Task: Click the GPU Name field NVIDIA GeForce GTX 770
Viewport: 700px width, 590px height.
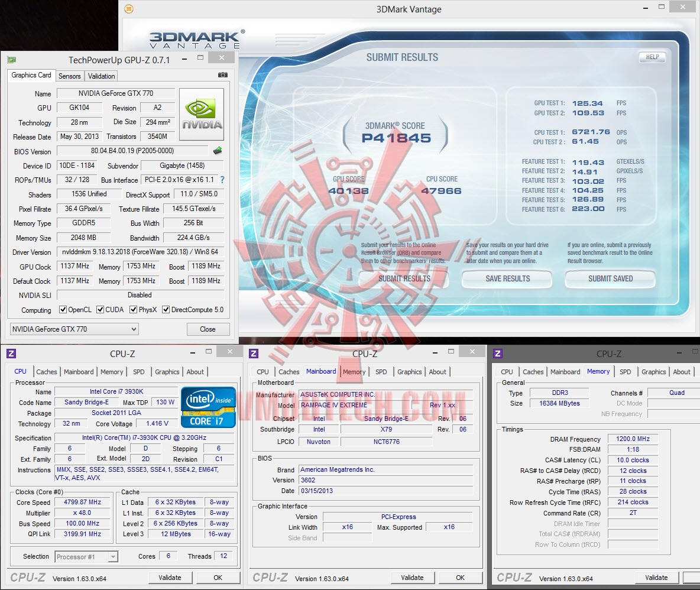Action: pyautogui.click(x=116, y=93)
